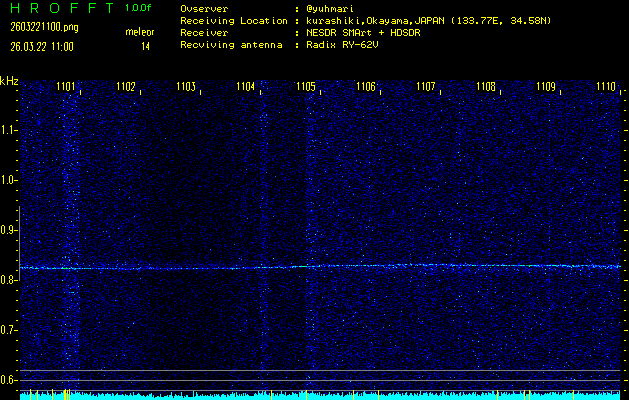Click the 1101 time marker

tap(66, 87)
